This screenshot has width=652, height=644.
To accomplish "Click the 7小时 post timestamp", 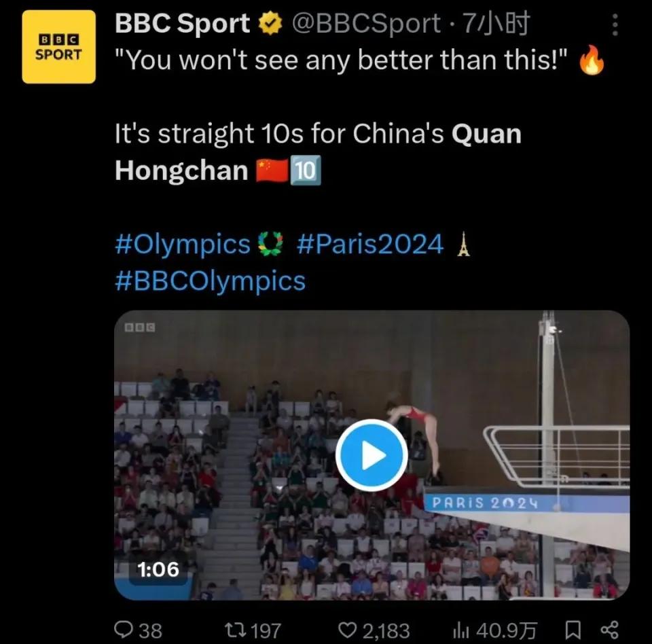I will tap(496, 24).
